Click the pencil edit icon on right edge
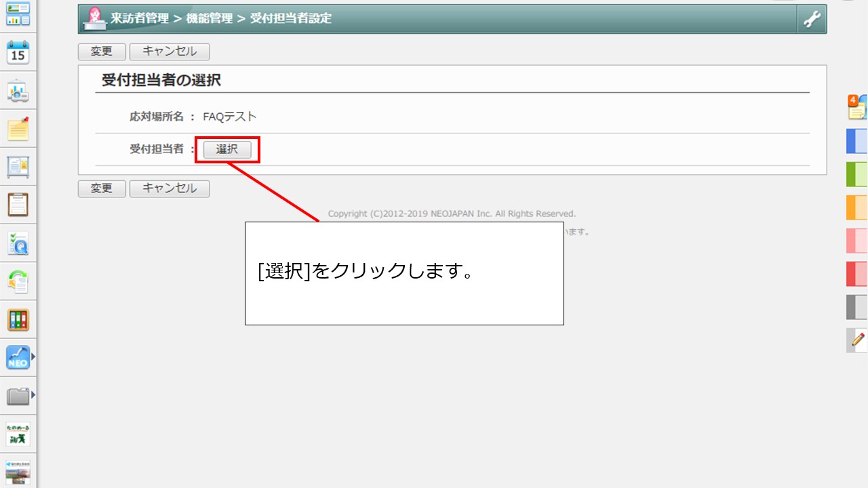This screenshot has height=488, width=868. coord(857,340)
